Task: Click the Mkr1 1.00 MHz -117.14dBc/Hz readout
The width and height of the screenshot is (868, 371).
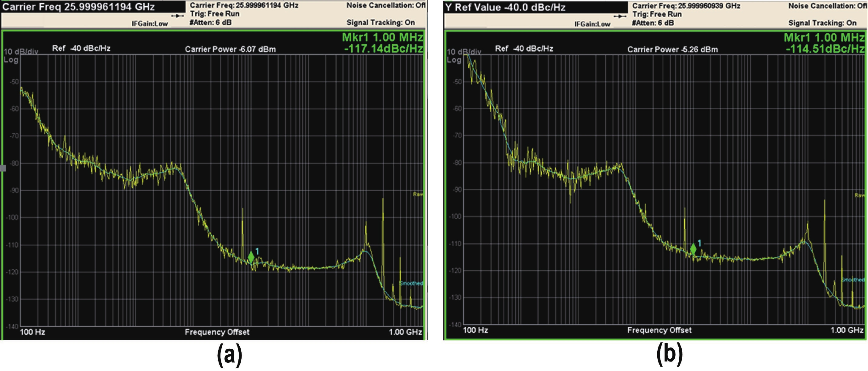Action: pyautogui.click(x=383, y=43)
